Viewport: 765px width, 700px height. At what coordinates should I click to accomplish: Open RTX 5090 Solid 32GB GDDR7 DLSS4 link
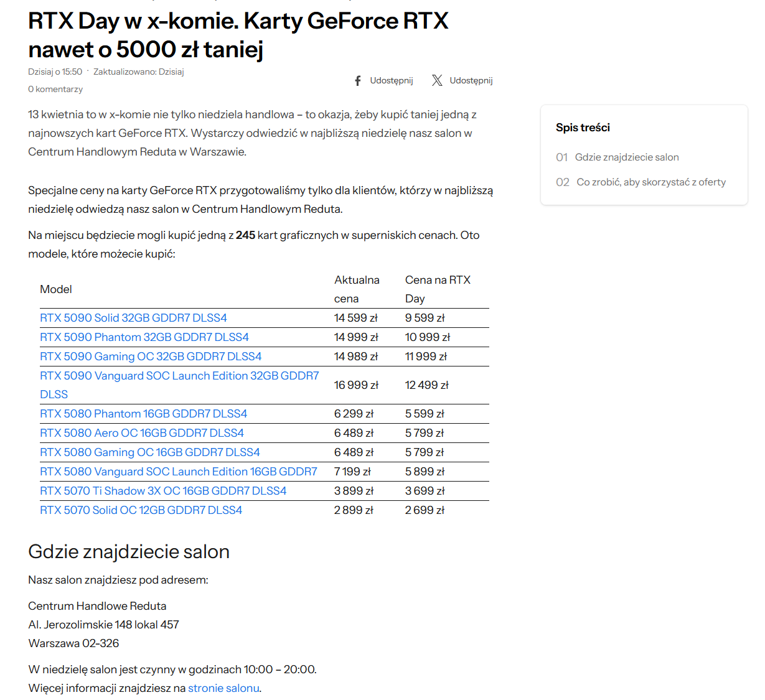133,318
